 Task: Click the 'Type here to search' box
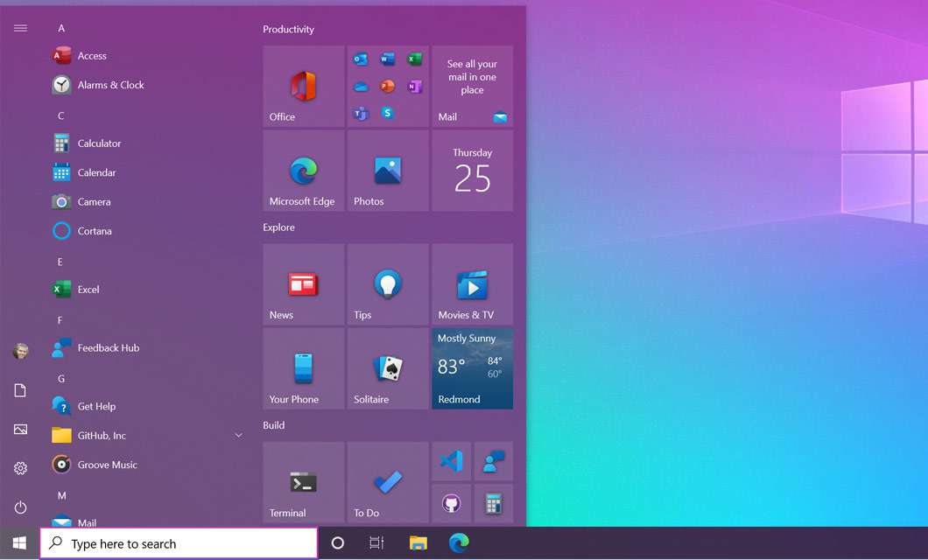179,542
